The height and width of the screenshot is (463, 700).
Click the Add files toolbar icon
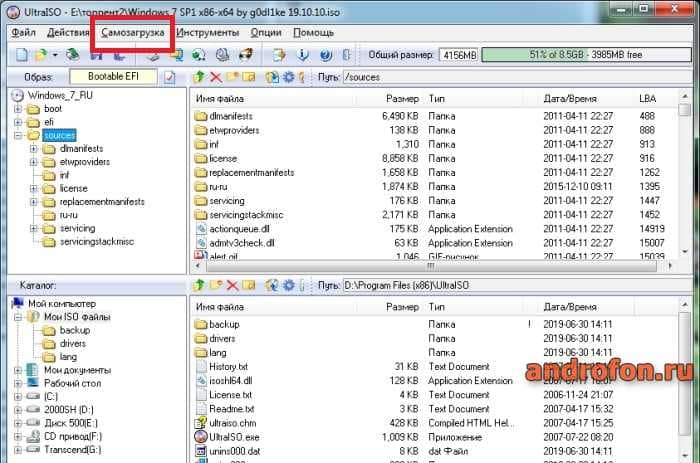click(279, 55)
